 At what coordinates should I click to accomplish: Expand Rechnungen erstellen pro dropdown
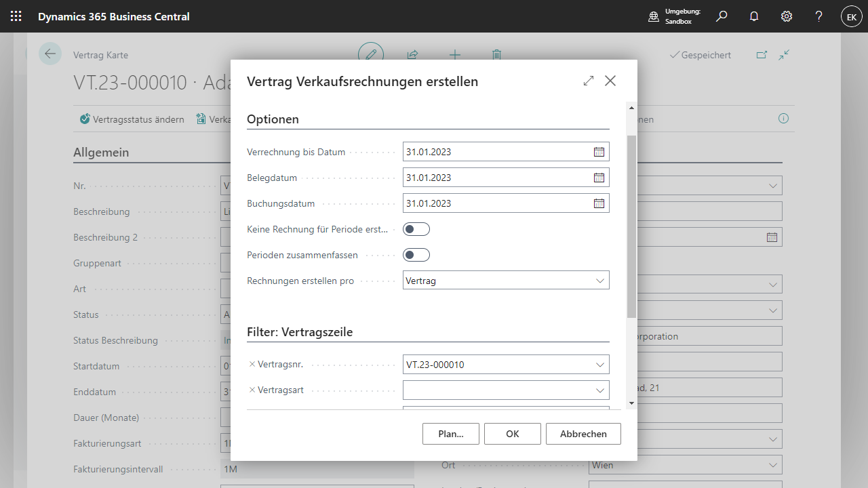click(x=599, y=281)
